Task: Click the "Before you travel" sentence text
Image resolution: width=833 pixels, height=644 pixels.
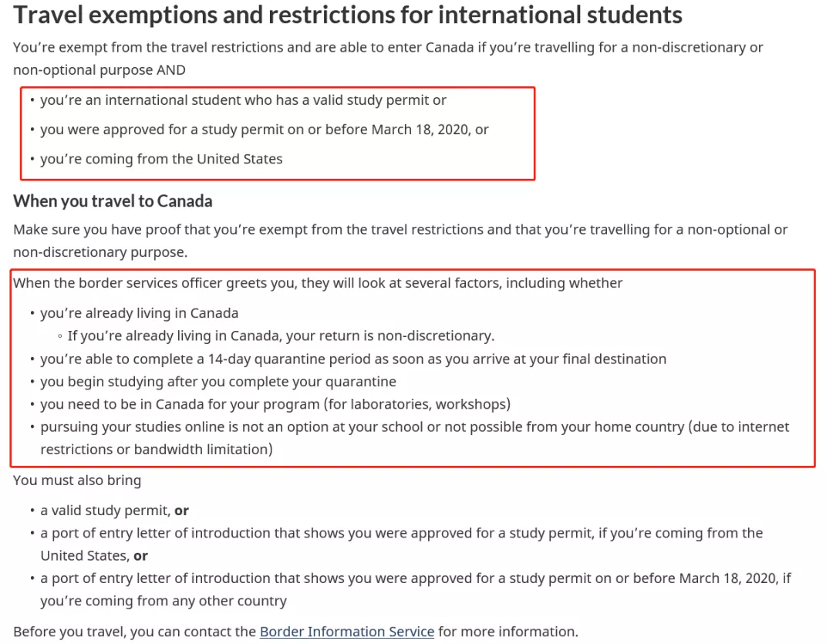Action: pyautogui.click(x=296, y=631)
